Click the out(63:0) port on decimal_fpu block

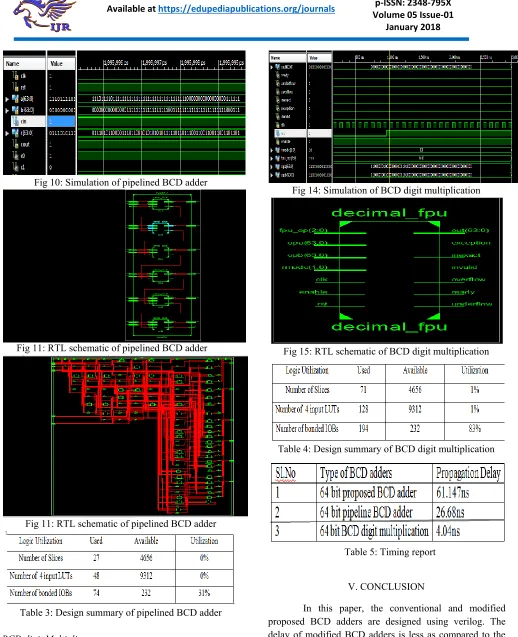click(470, 230)
